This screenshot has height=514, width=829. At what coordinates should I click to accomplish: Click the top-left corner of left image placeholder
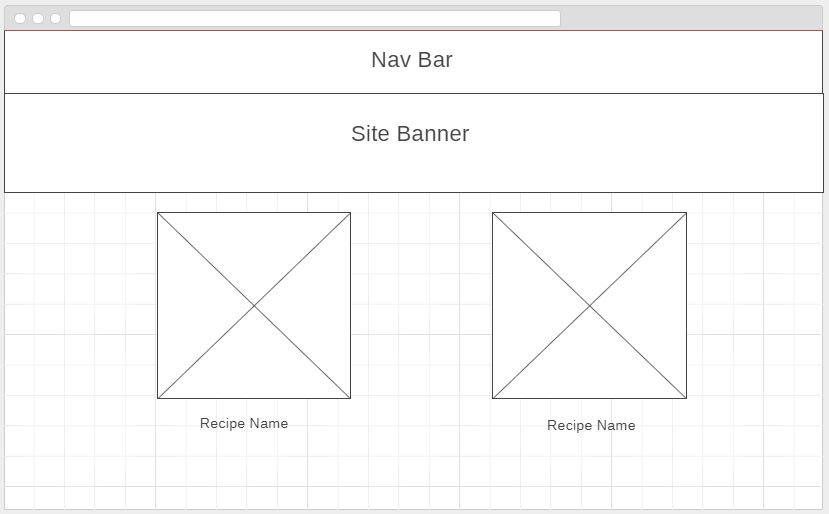click(x=158, y=213)
